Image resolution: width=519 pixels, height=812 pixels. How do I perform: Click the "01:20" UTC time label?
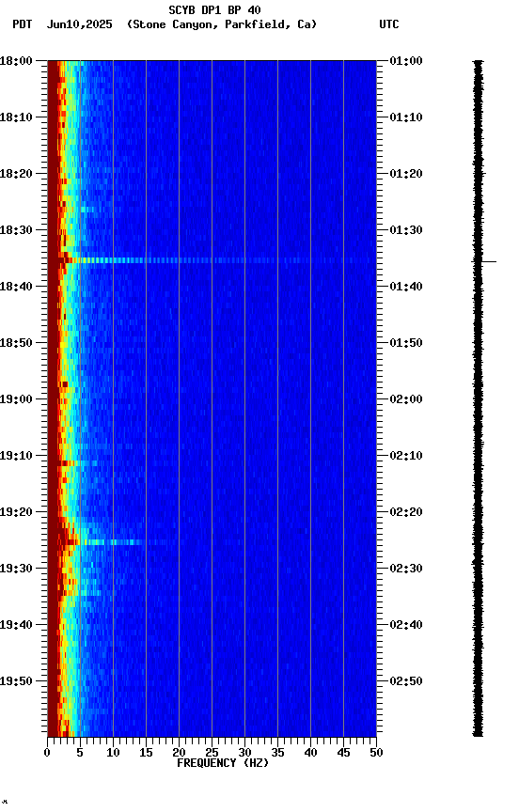click(x=406, y=174)
